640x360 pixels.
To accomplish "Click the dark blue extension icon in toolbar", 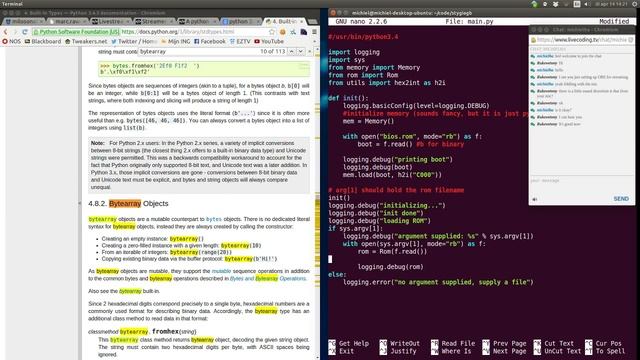I will [304, 32].
